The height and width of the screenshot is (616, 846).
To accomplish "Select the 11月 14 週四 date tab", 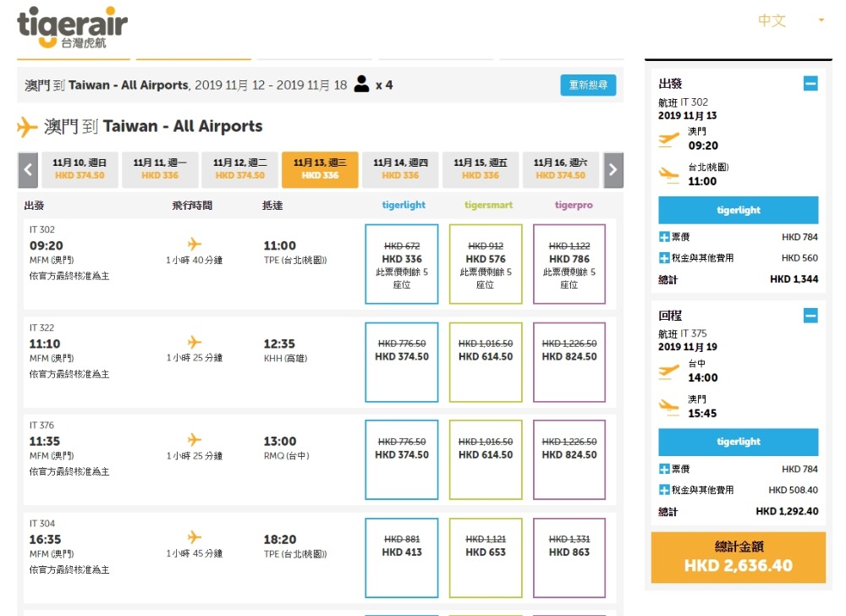I will tap(400, 169).
